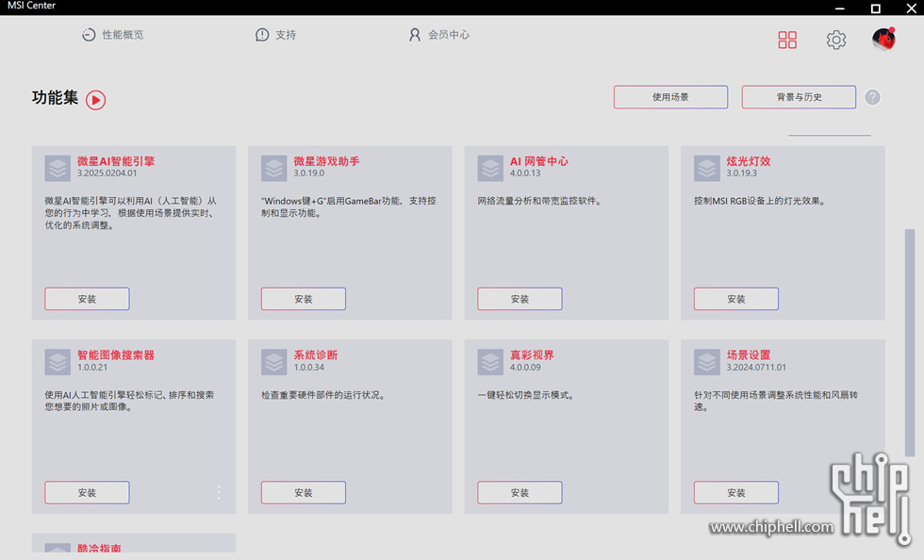Open help question mark icon
Screen dimensions: 924x560
pos(872,97)
